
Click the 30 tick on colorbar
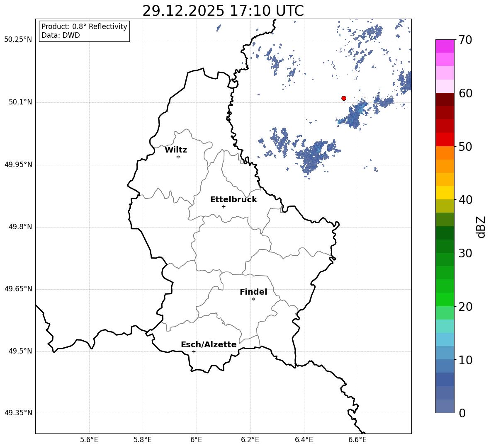click(465, 253)
